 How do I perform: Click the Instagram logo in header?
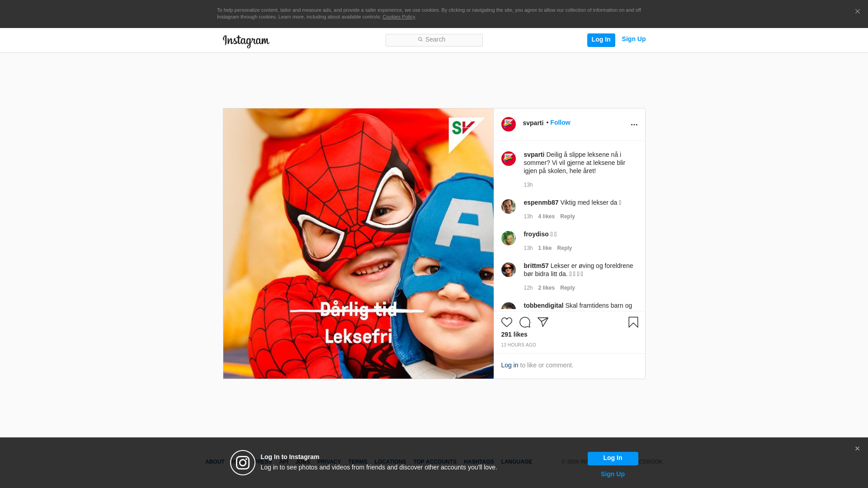pyautogui.click(x=246, y=41)
